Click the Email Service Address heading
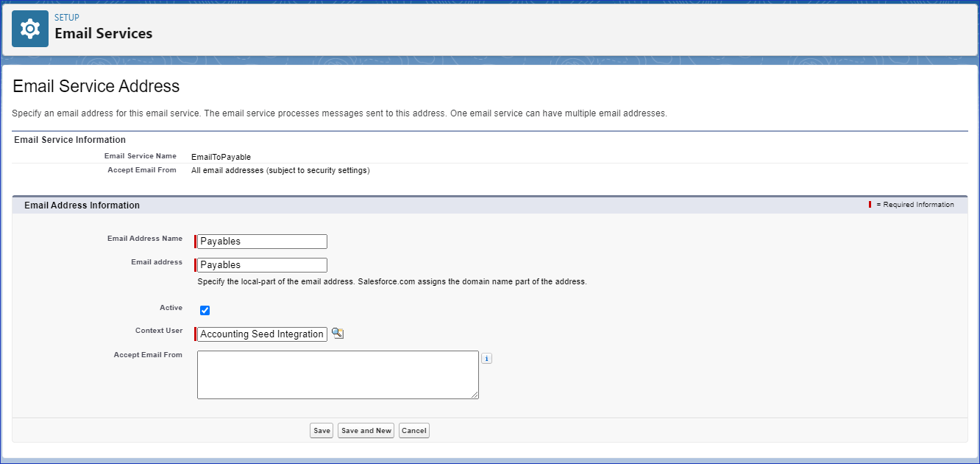Viewport: 980px width, 464px height. click(x=96, y=86)
